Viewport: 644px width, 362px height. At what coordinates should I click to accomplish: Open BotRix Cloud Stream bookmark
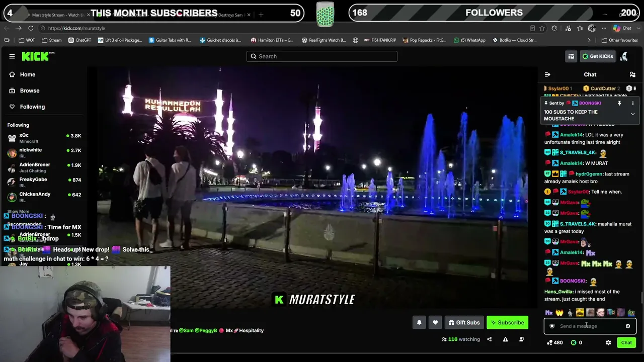click(514, 40)
